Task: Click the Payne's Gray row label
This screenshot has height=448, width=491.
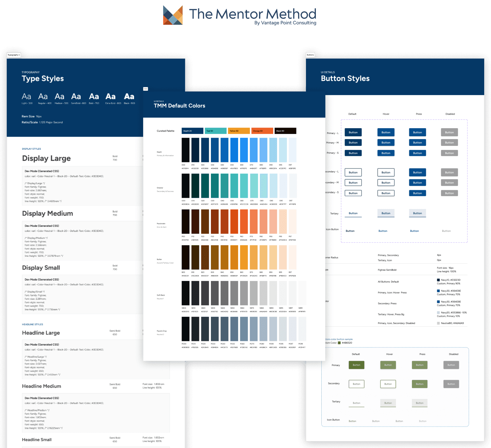Action: point(162,331)
